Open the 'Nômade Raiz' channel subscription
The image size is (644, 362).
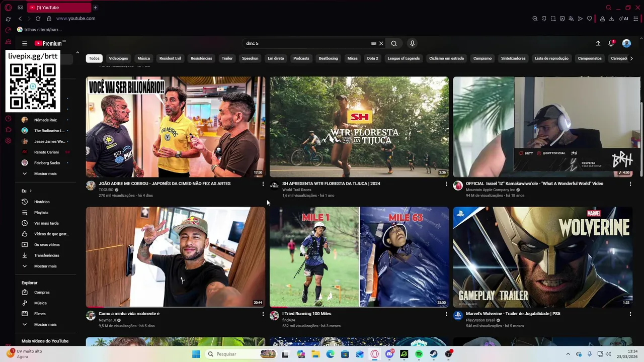pyautogui.click(x=45, y=120)
